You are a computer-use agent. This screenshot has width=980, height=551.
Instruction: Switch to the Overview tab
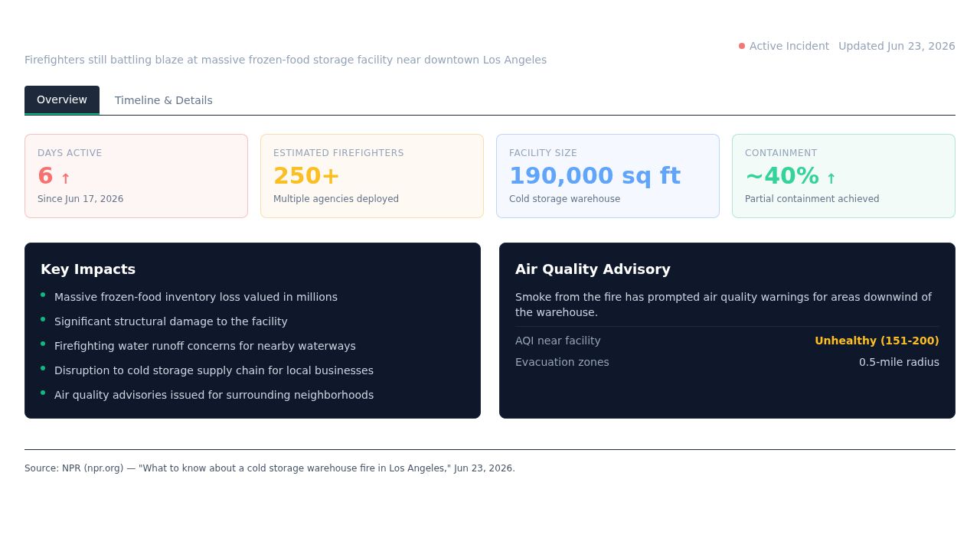tap(62, 100)
